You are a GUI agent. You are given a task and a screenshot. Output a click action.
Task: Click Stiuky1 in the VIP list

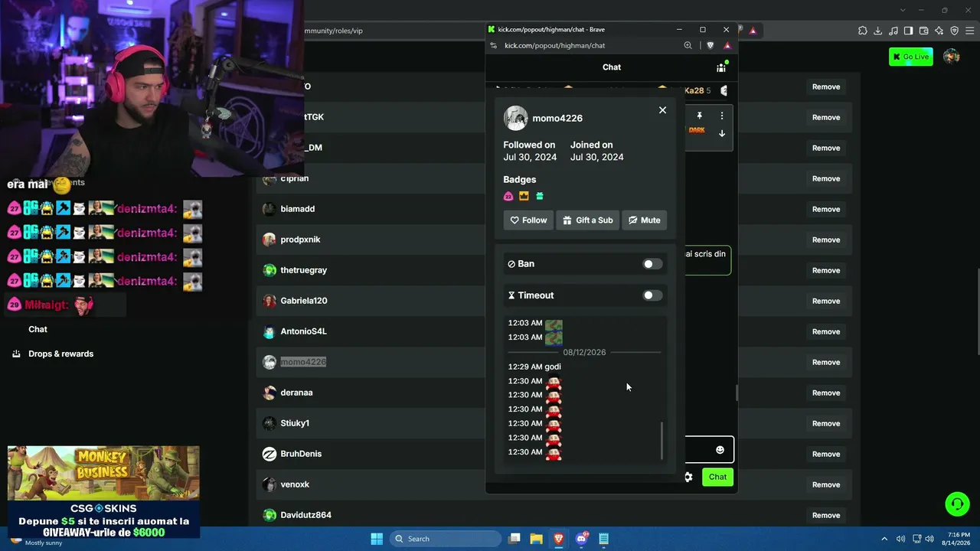pos(295,423)
